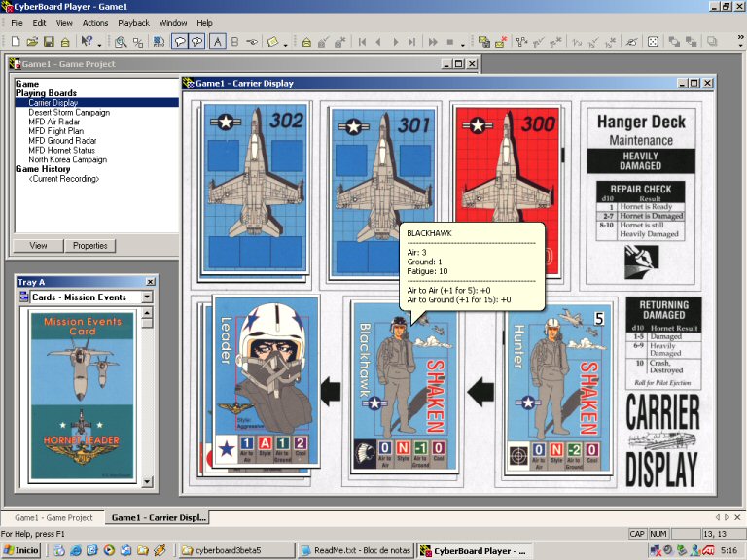
Task: Jump to last move in playback
Action: [x=412, y=42]
